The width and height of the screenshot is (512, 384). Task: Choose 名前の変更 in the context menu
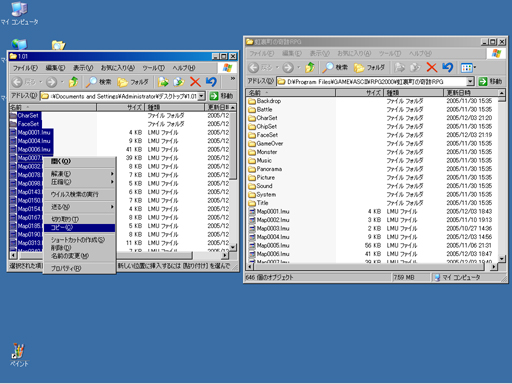[x=80, y=256]
